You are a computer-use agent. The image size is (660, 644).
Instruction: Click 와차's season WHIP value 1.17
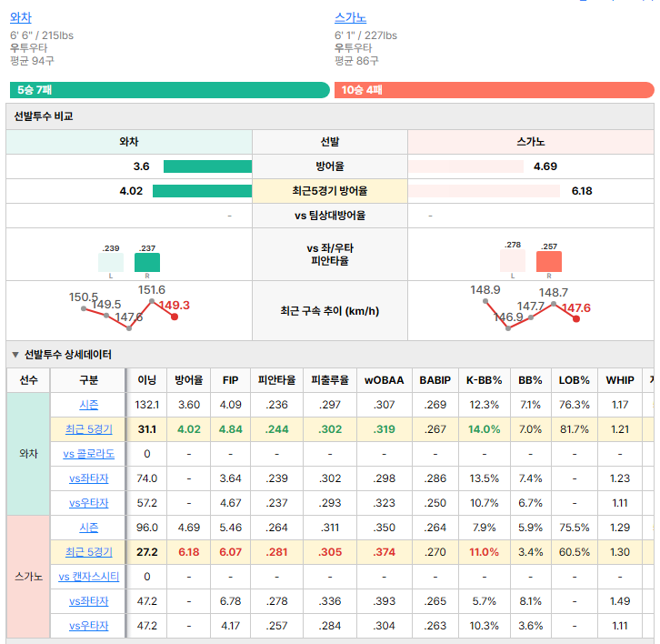[x=620, y=405]
